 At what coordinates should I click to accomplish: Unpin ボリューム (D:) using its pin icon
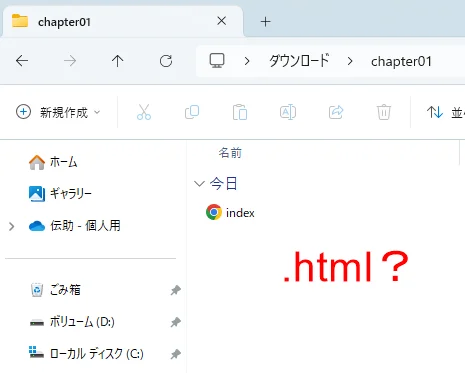coord(175,322)
